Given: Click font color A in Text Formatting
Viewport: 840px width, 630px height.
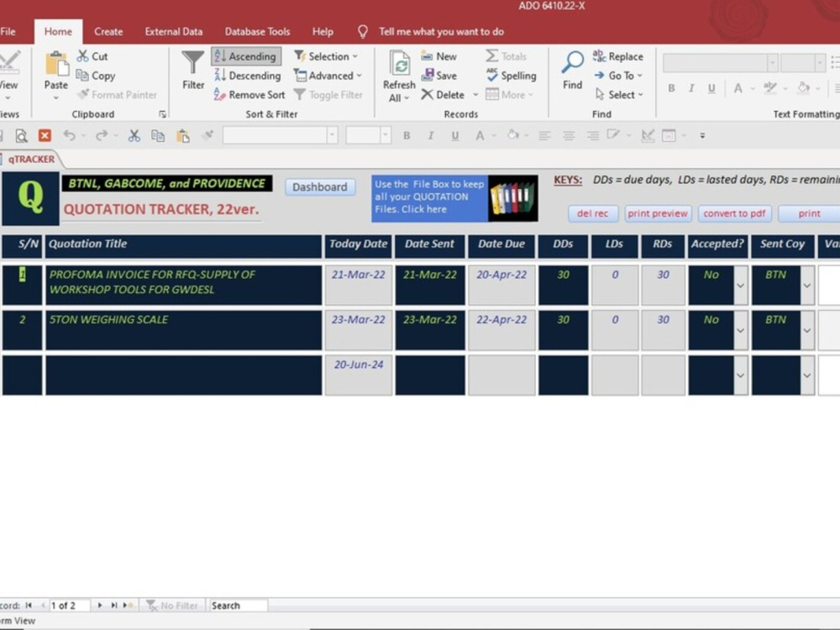Looking at the screenshot, I should [x=738, y=88].
